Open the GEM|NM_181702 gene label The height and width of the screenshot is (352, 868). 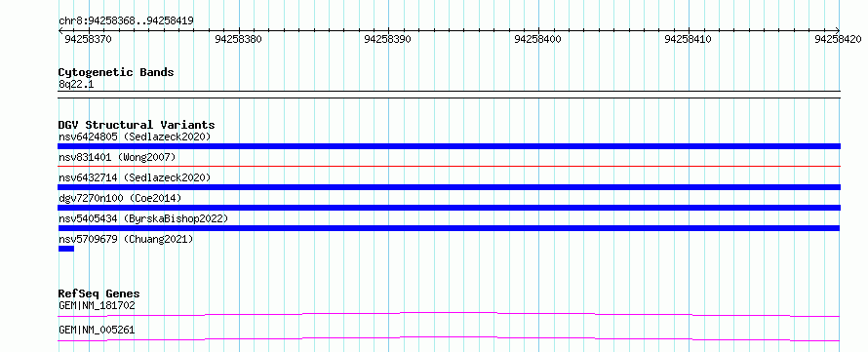click(x=97, y=305)
